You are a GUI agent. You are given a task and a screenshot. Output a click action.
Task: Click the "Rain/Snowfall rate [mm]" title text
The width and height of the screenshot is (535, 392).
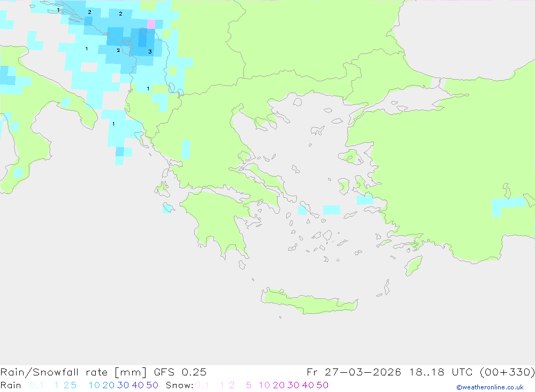coord(73,372)
